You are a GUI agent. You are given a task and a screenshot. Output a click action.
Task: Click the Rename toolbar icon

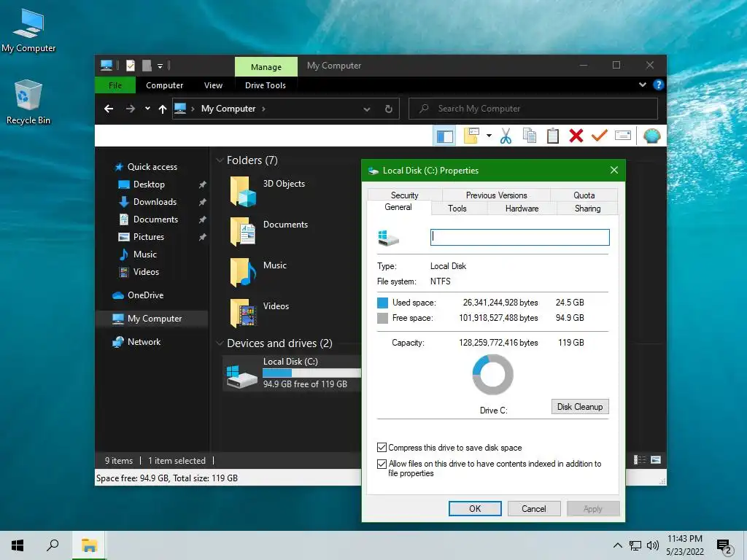pyautogui.click(x=623, y=136)
